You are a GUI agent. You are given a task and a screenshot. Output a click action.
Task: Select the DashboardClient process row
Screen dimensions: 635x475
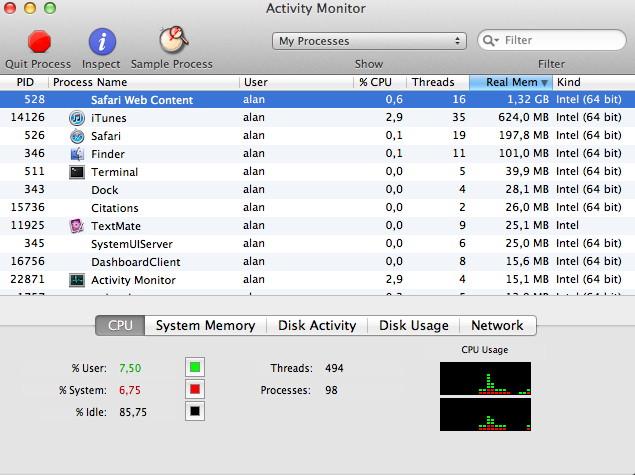coord(318,262)
